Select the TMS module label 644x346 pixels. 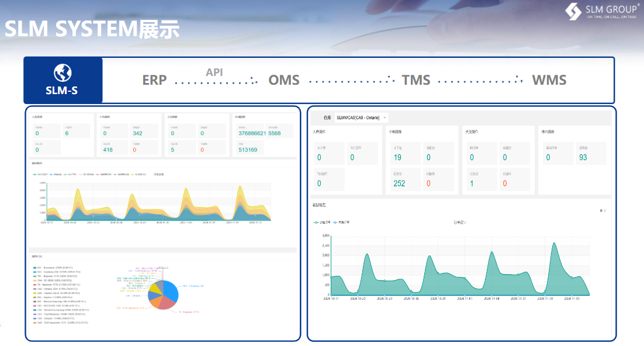[416, 80]
